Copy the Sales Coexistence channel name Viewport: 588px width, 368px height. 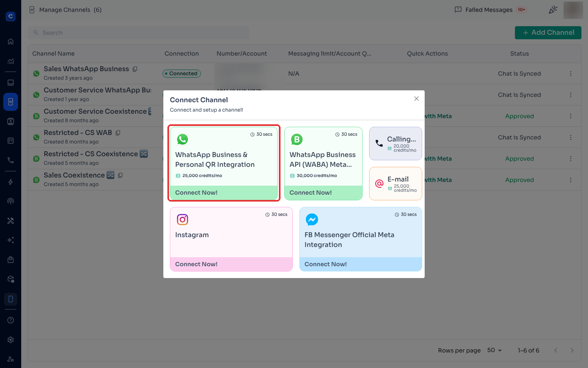point(120,175)
